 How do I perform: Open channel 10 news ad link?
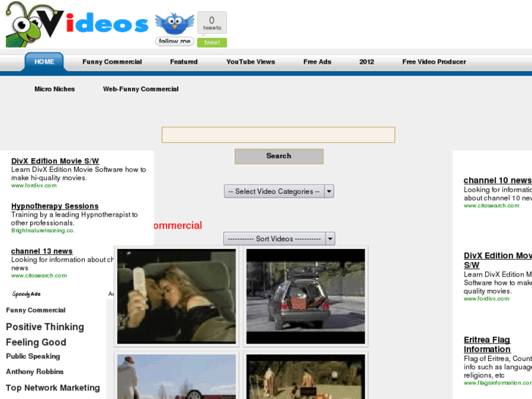click(498, 180)
